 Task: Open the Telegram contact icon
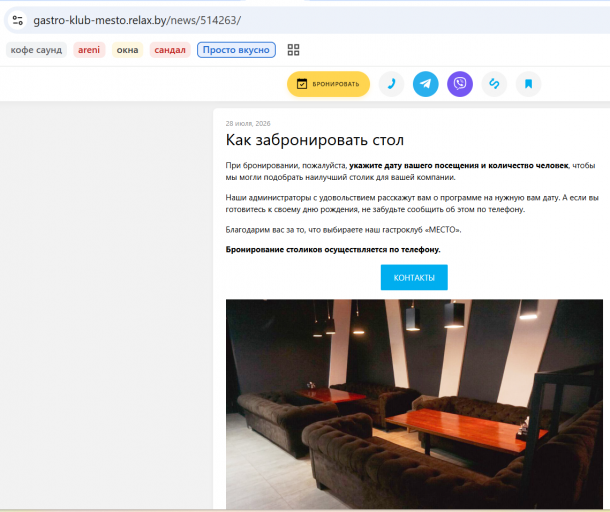tap(426, 84)
